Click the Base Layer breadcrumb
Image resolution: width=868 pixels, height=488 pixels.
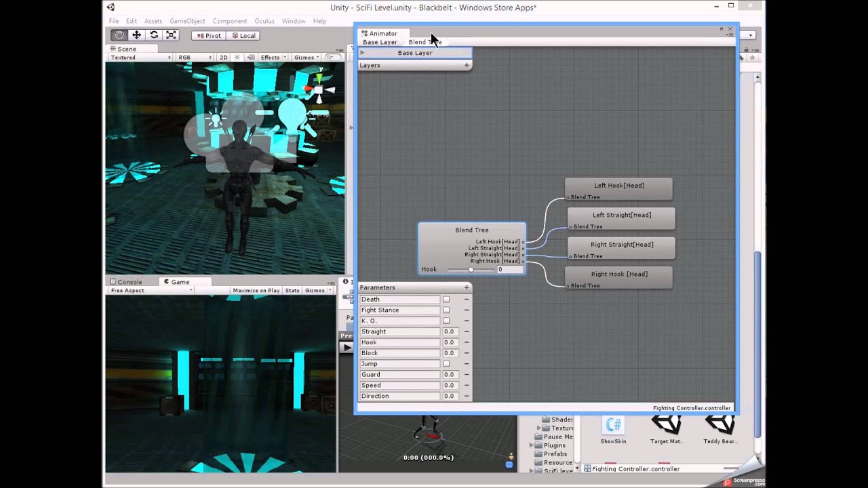pyautogui.click(x=380, y=42)
